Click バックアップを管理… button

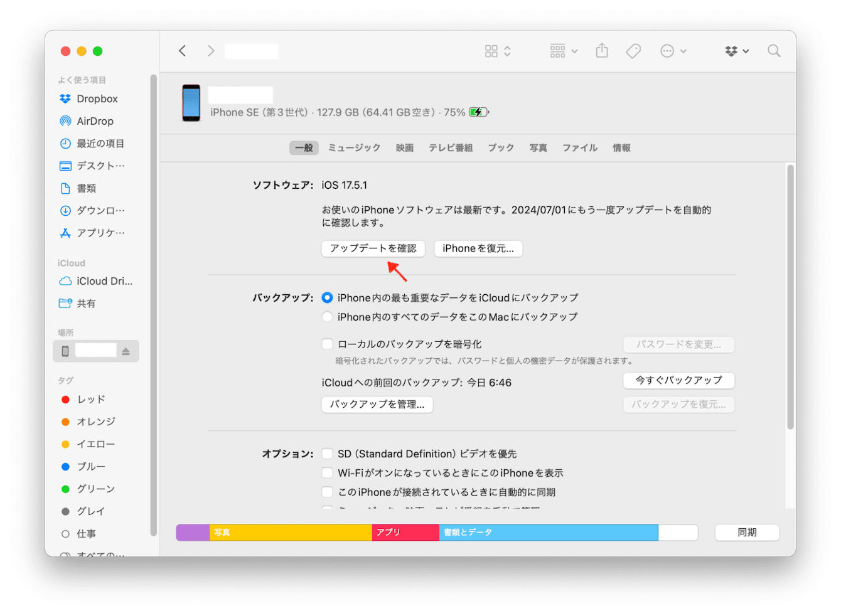[x=377, y=405]
